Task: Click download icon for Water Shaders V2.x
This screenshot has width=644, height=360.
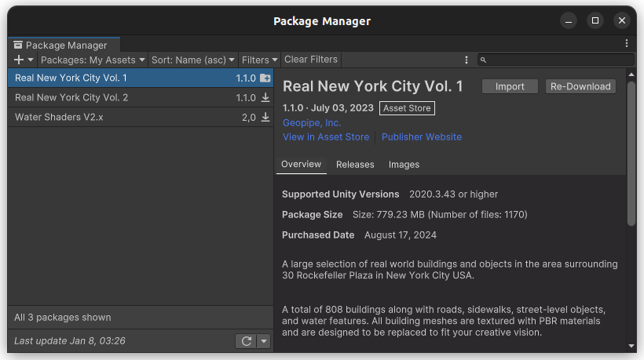Action: click(265, 118)
